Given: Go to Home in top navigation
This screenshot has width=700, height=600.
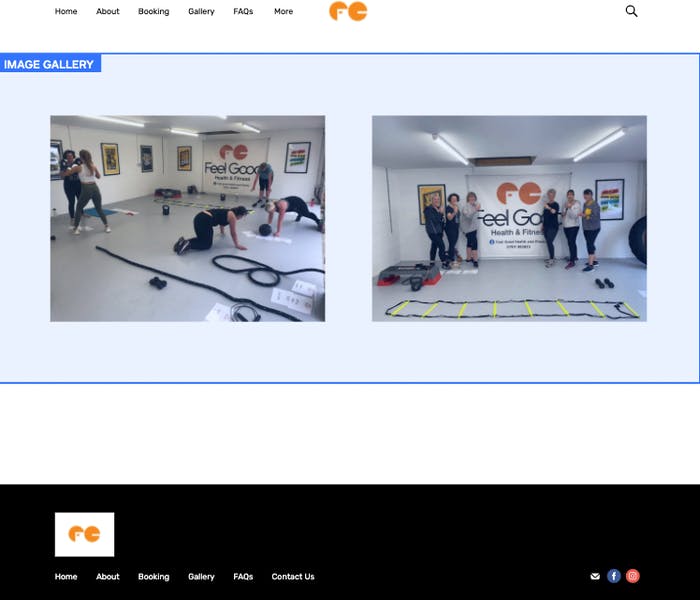Looking at the screenshot, I should (66, 12).
